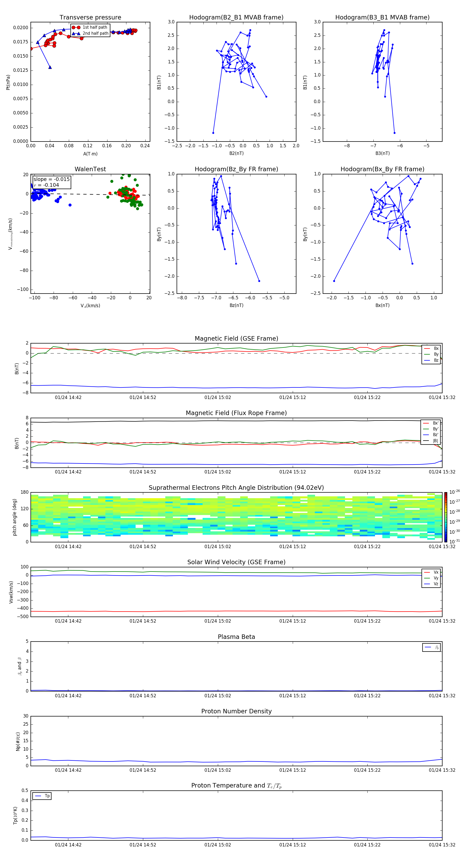Select the '2nd half path' legend entry

pyautogui.click(x=90, y=33)
